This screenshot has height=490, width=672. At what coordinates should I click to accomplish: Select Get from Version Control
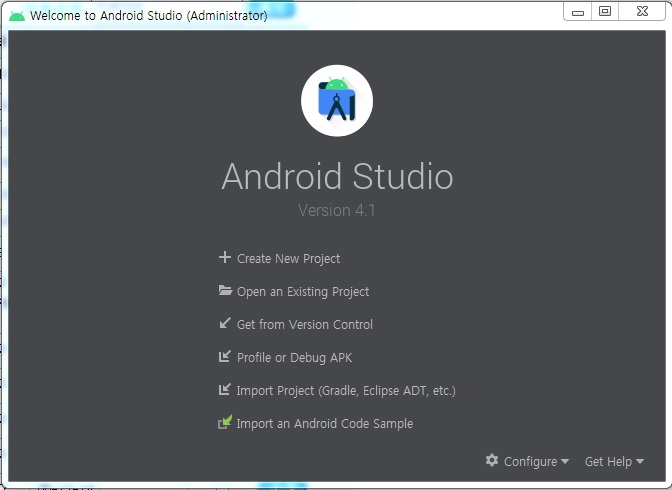(x=305, y=325)
